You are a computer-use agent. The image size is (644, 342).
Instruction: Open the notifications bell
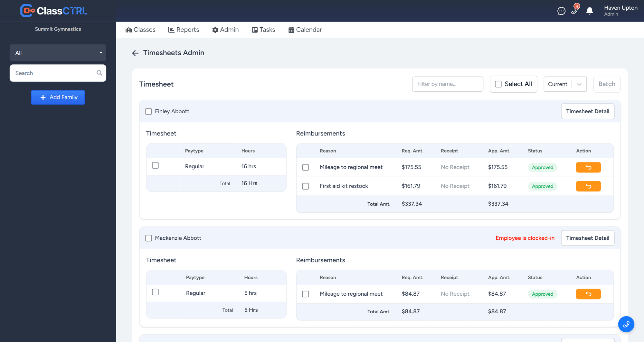click(590, 11)
